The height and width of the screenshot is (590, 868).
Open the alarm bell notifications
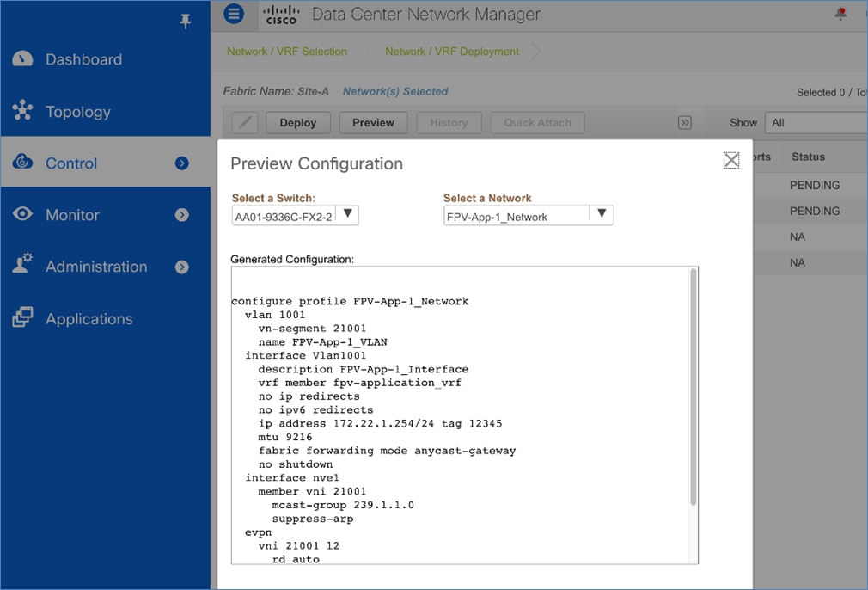(840, 13)
